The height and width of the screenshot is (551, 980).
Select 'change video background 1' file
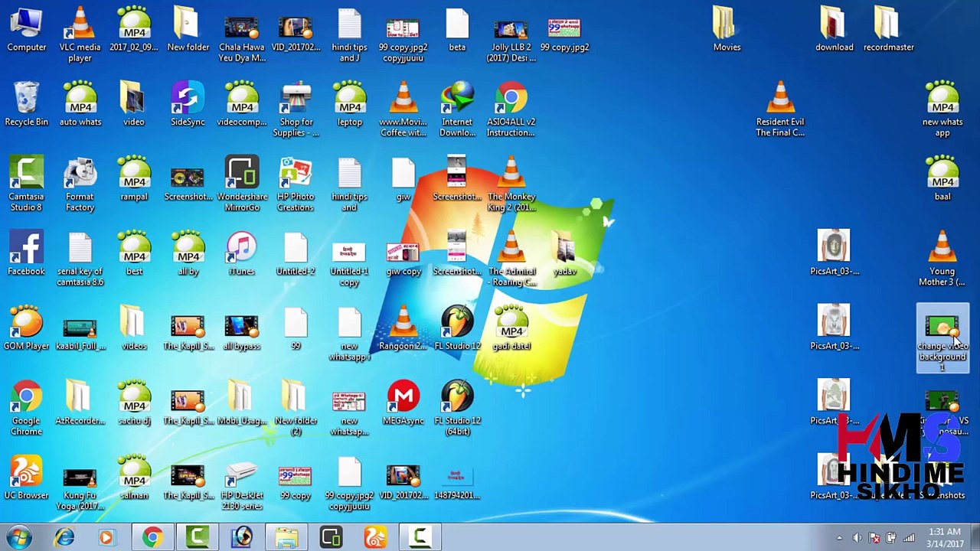pos(942,339)
